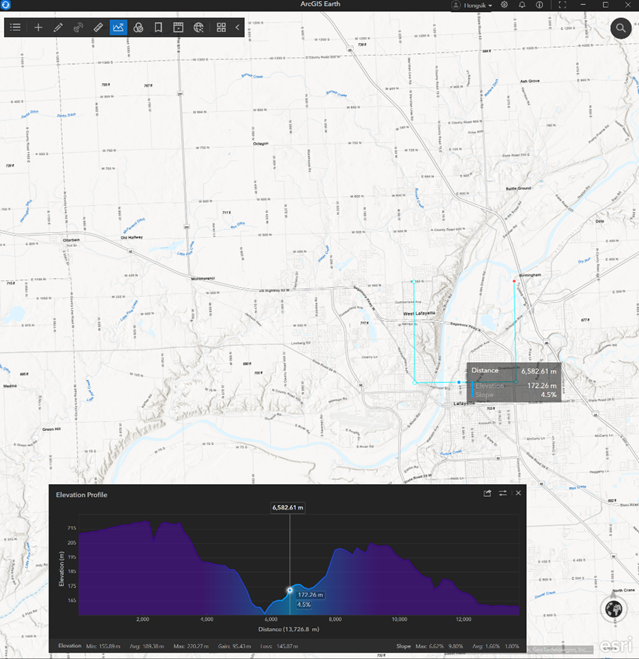Open the share globe tool
The width and height of the screenshot is (639, 659).
pyautogui.click(x=198, y=27)
